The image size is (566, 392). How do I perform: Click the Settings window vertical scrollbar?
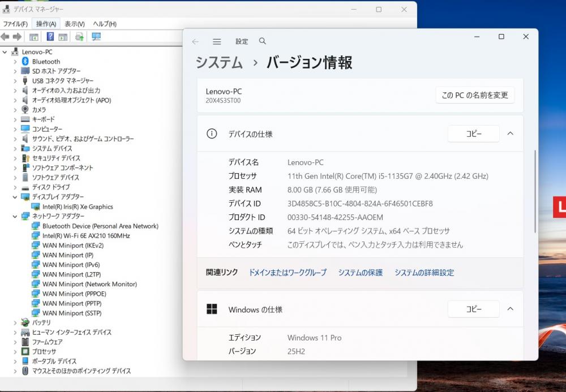(x=535, y=192)
